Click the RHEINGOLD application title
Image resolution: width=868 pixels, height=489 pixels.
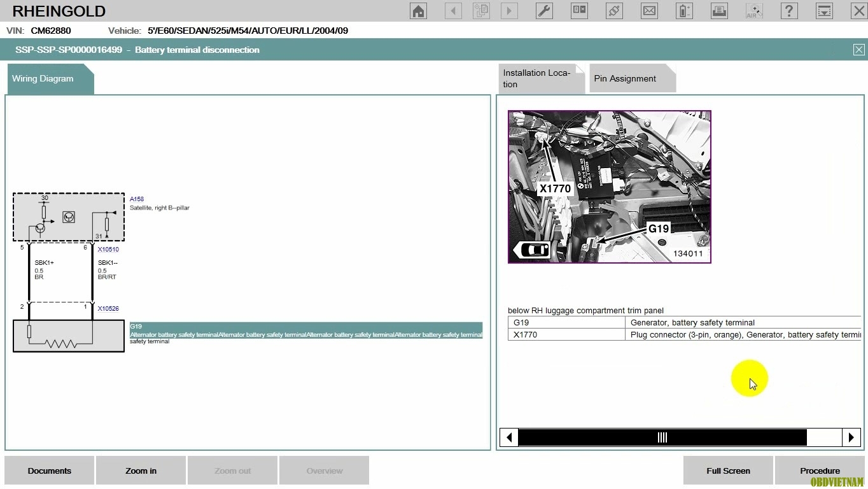(x=59, y=11)
